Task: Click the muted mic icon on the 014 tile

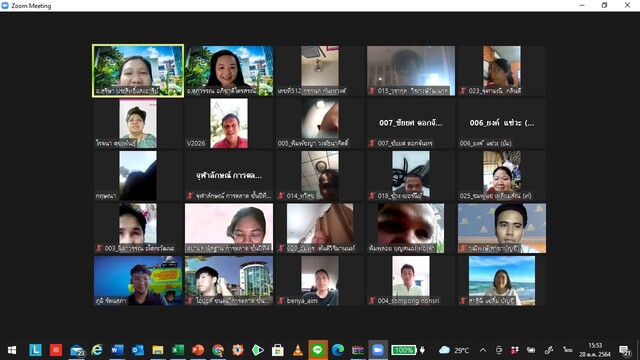Action: pyautogui.click(x=281, y=196)
